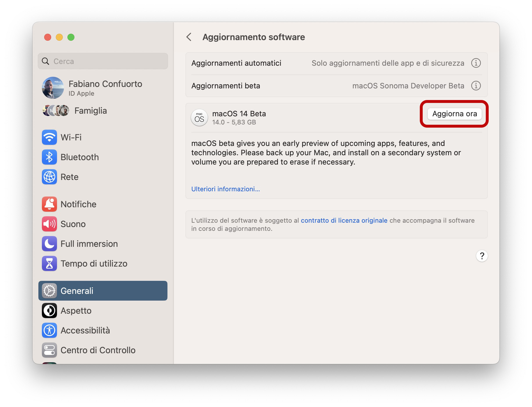532x407 pixels.
Task: Open Ulteriori informazioni link
Action: click(x=226, y=189)
